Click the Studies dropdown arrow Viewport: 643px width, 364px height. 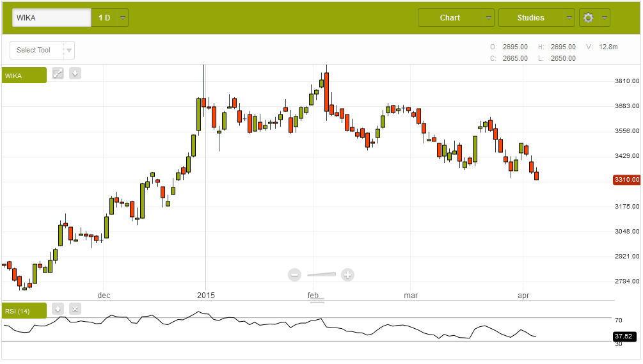569,18
